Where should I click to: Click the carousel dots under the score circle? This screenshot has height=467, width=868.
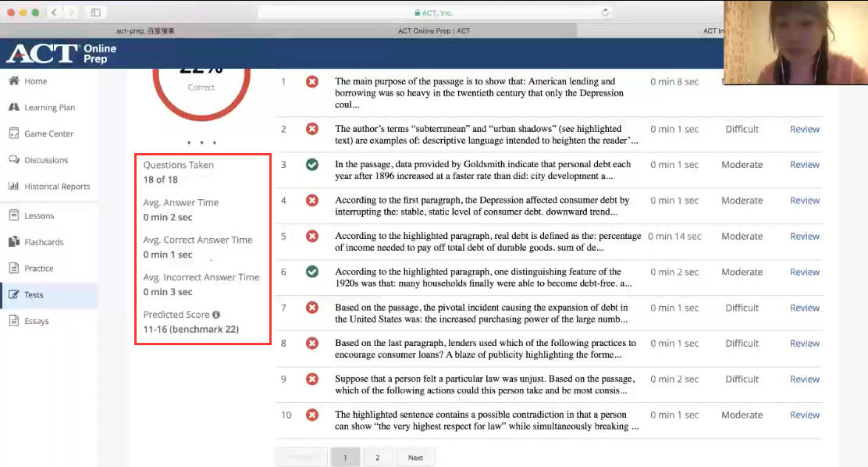201,143
